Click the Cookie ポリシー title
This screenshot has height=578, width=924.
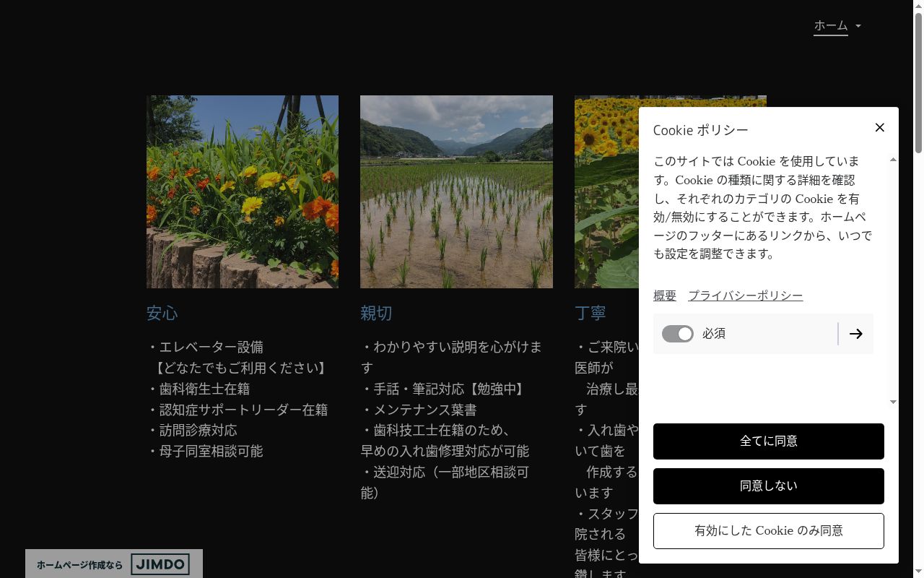[701, 130]
